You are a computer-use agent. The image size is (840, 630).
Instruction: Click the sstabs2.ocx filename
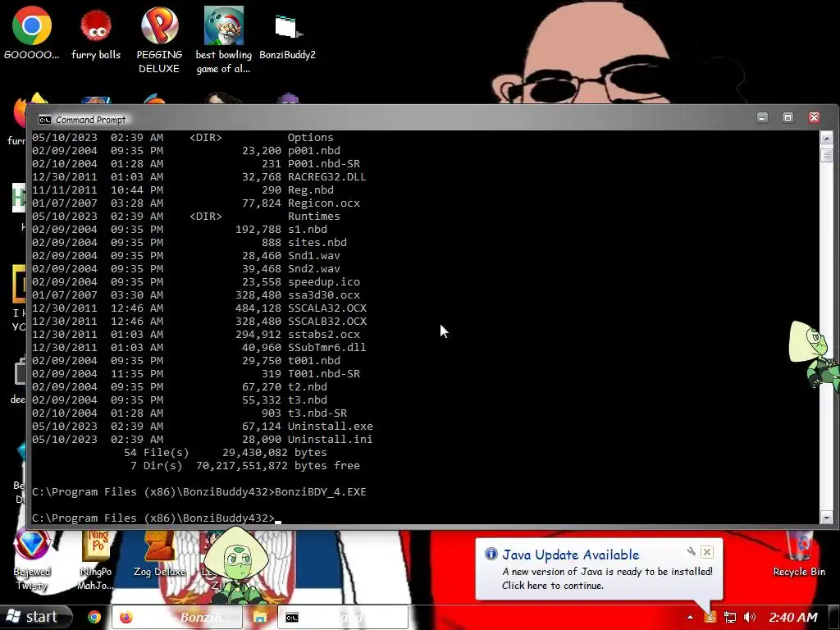click(323, 335)
